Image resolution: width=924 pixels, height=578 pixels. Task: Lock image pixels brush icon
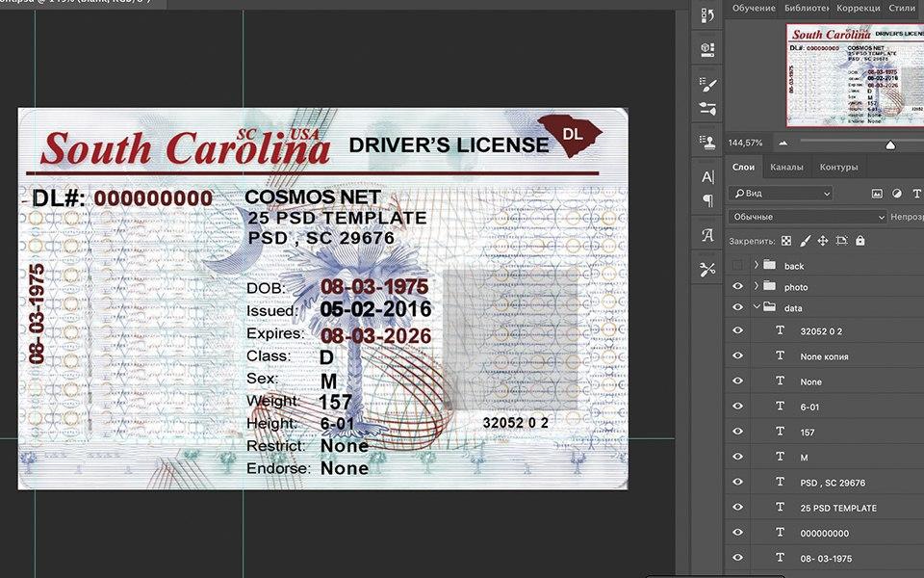805,241
